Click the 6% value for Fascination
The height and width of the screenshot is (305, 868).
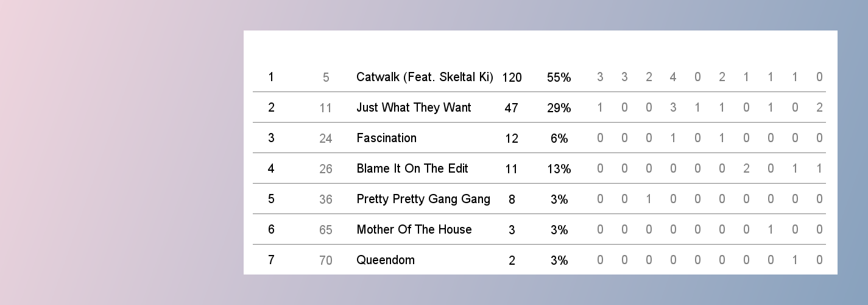point(559,138)
